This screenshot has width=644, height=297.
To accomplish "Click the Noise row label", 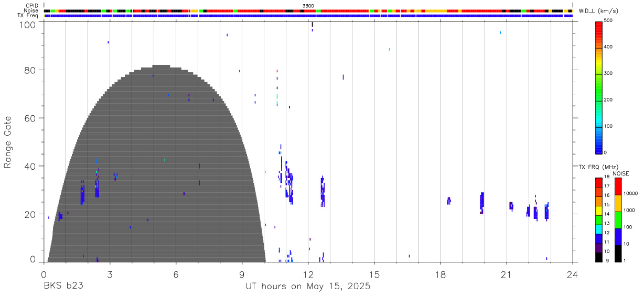I will 31,10.
